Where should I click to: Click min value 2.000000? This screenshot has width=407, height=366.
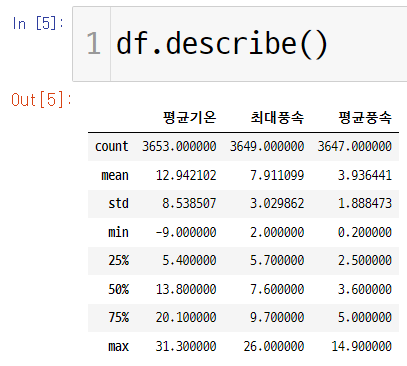(277, 232)
